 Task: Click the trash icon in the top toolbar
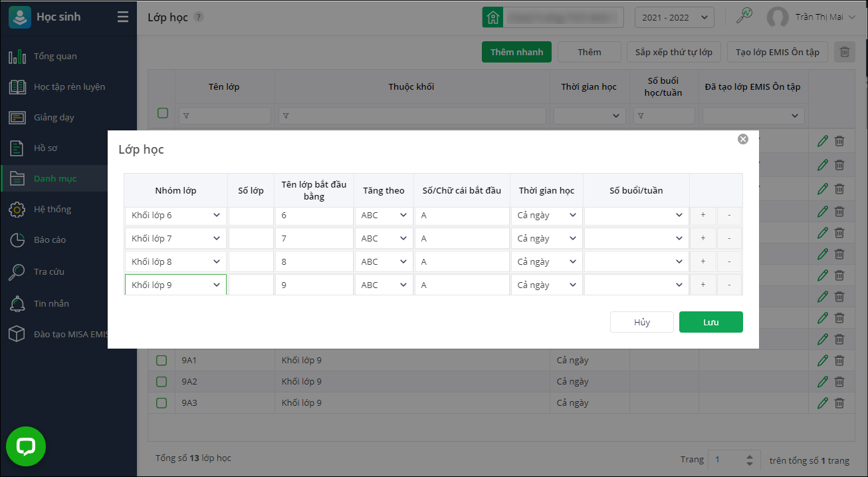click(844, 52)
